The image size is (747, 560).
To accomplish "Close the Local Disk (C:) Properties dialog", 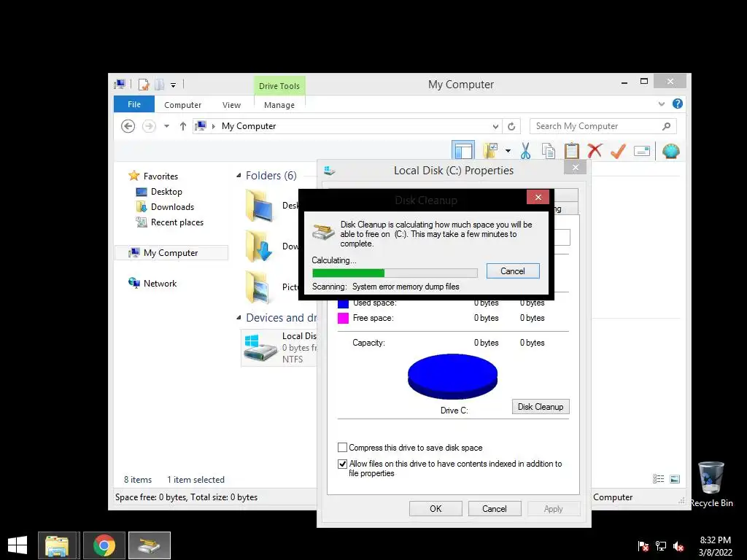I will [x=575, y=168].
